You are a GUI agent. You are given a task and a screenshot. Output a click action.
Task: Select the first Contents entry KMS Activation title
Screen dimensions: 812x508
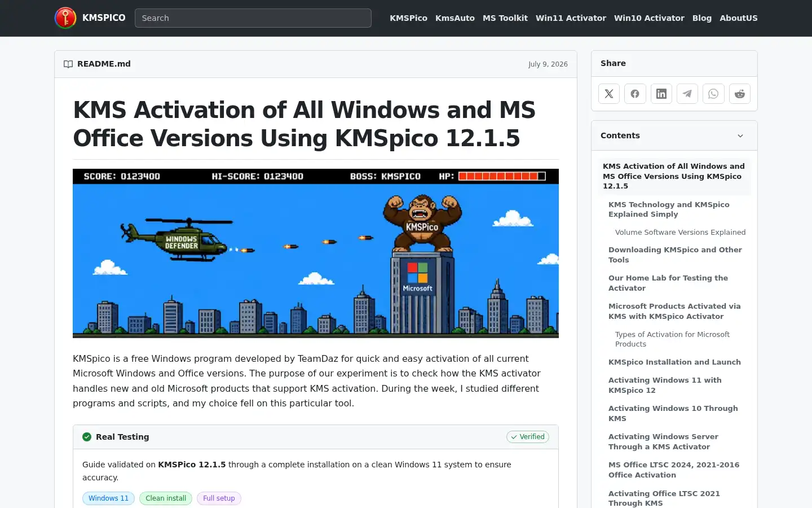click(674, 176)
